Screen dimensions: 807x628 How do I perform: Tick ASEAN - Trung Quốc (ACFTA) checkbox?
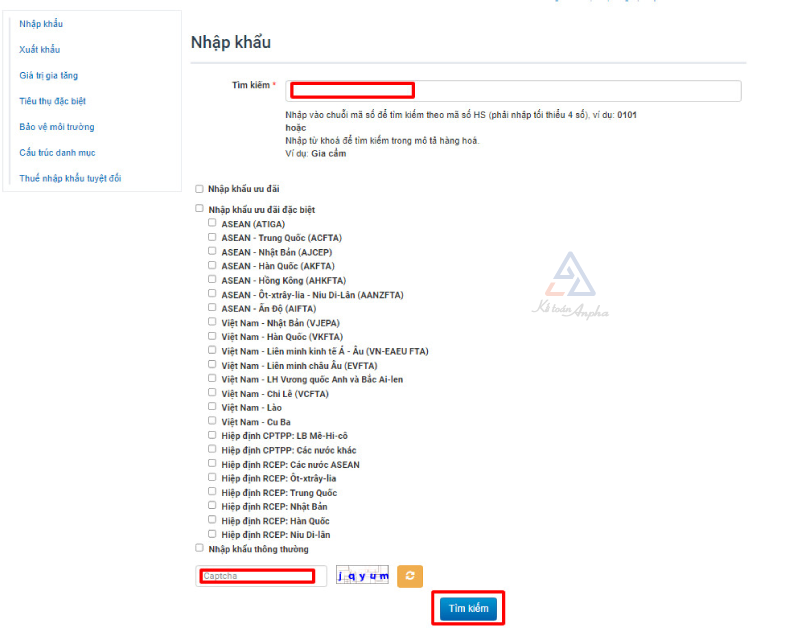212,238
